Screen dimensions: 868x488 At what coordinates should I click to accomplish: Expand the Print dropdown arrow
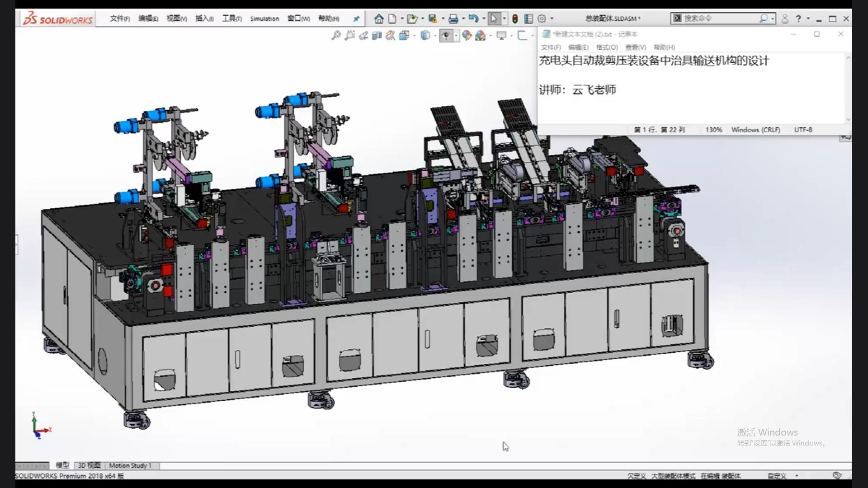coord(463,19)
